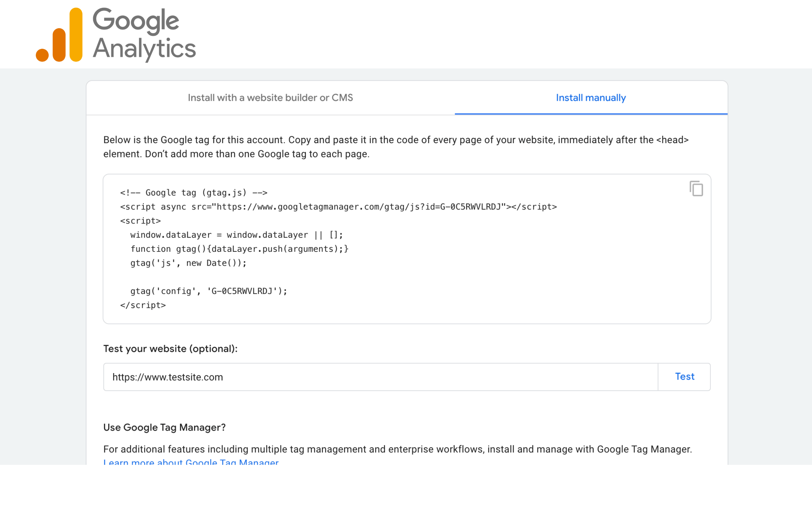Focus the test website URL field
Image resolution: width=812 pixels, height=523 pixels.
(381, 377)
